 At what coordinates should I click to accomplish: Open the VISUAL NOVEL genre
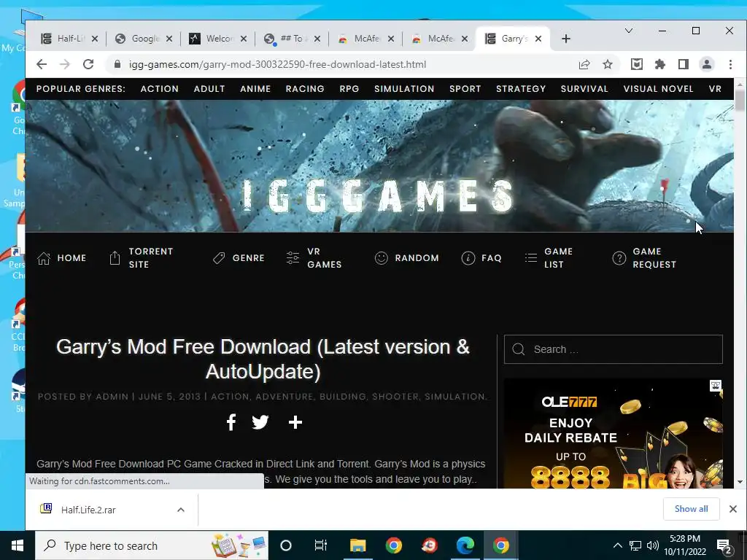pos(659,88)
